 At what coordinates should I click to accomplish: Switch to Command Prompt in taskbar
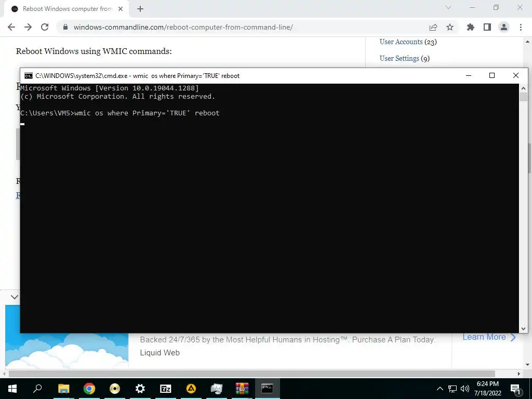tap(268, 389)
